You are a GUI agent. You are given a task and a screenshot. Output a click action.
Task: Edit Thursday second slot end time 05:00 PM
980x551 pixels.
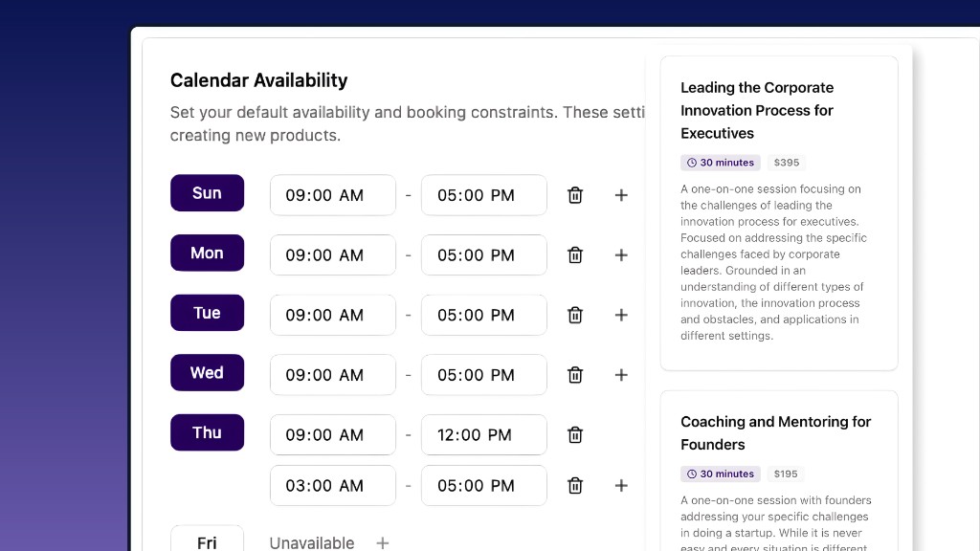(x=483, y=485)
